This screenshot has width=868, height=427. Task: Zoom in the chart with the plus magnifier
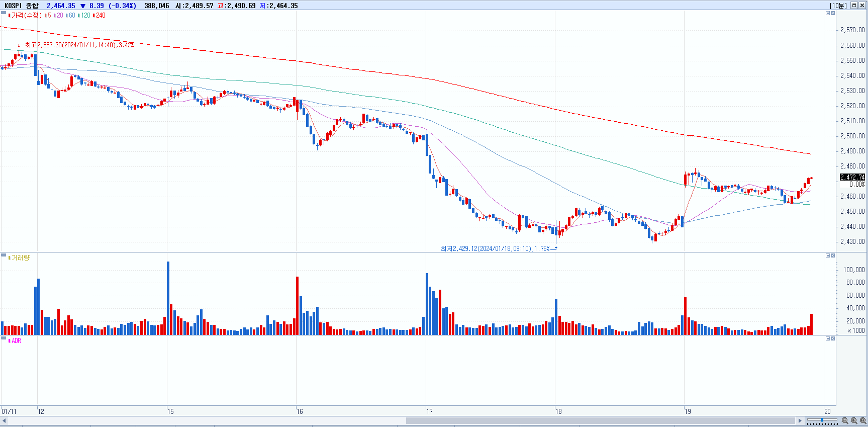[x=854, y=420]
